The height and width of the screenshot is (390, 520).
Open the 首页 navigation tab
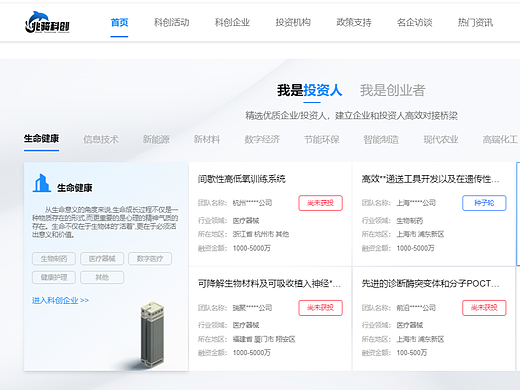coord(119,23)
